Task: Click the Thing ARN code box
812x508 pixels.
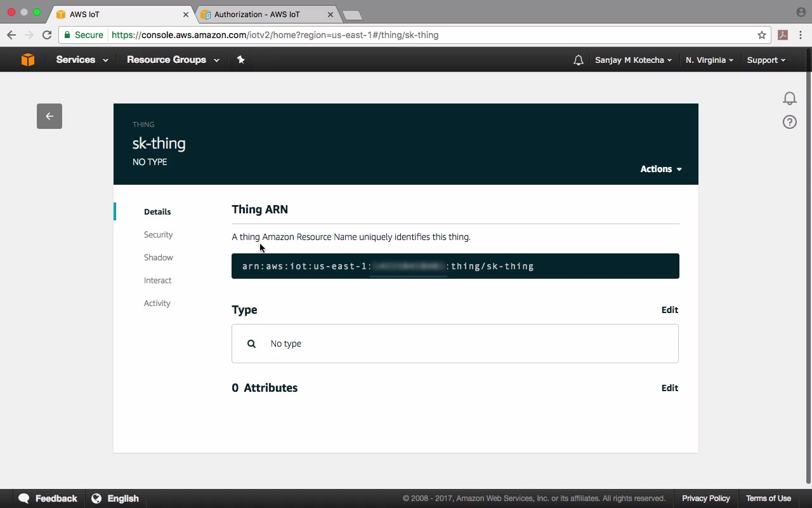Action: pyautogui.click(x=455, y=266)
